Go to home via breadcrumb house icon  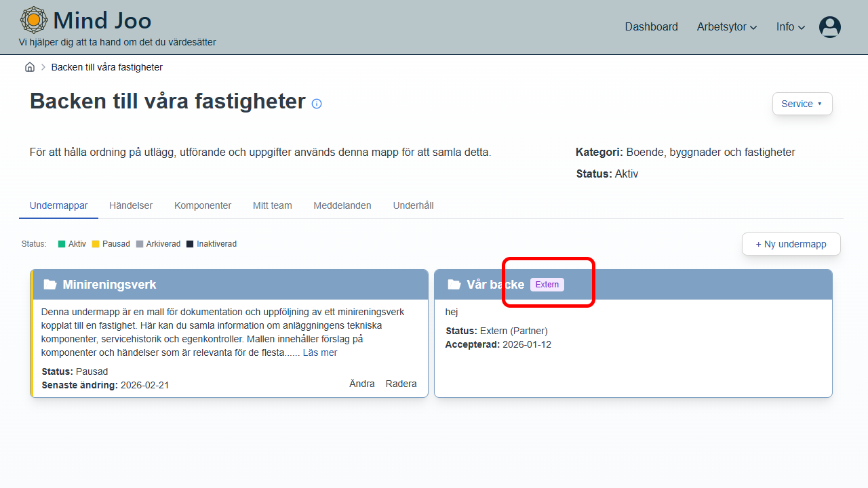click(x=30, y=67)
